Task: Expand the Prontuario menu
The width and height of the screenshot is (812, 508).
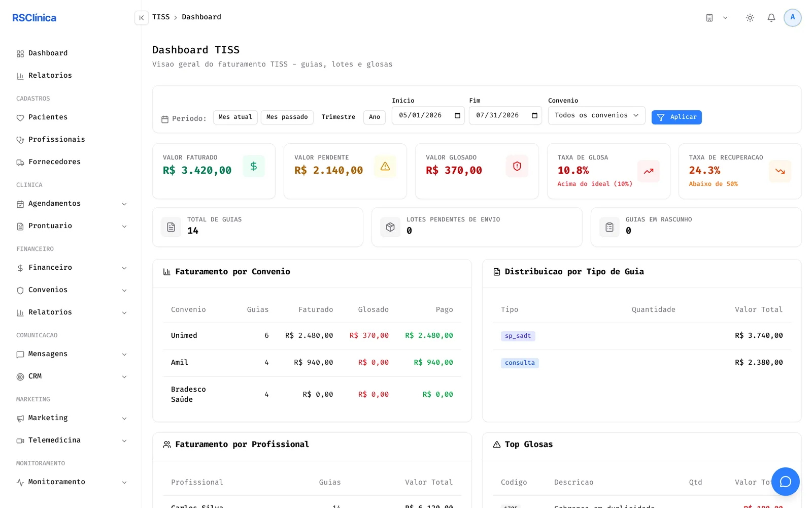Action: (x=71, y=226)
